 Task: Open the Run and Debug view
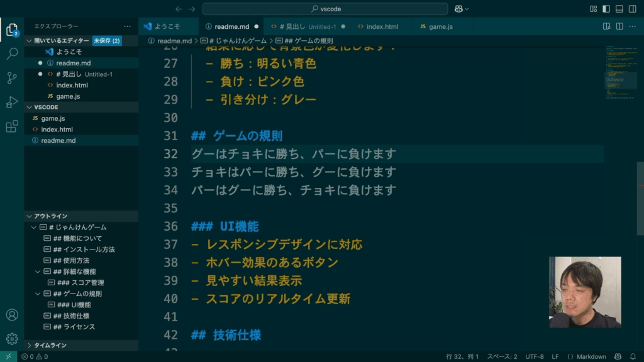[12, 102]
